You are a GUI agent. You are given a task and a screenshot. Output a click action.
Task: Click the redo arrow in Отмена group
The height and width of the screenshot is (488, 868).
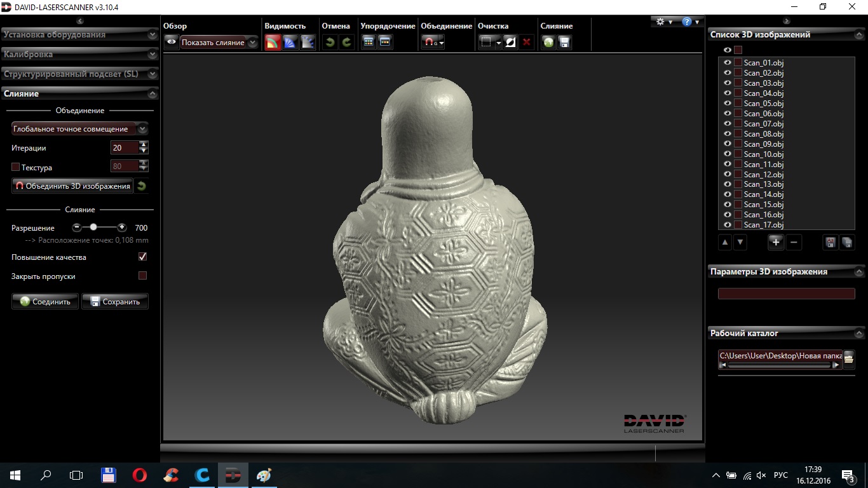(x=346, y=43)
